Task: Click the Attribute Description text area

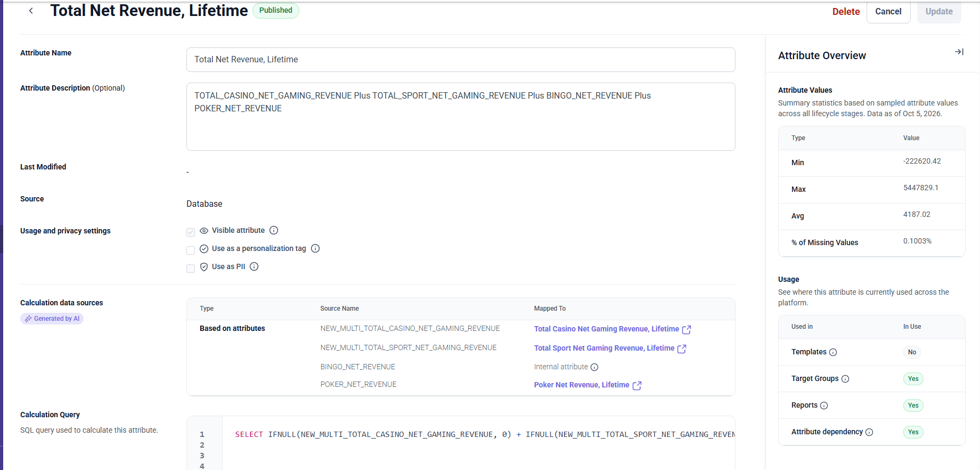Action: point(461,117)
